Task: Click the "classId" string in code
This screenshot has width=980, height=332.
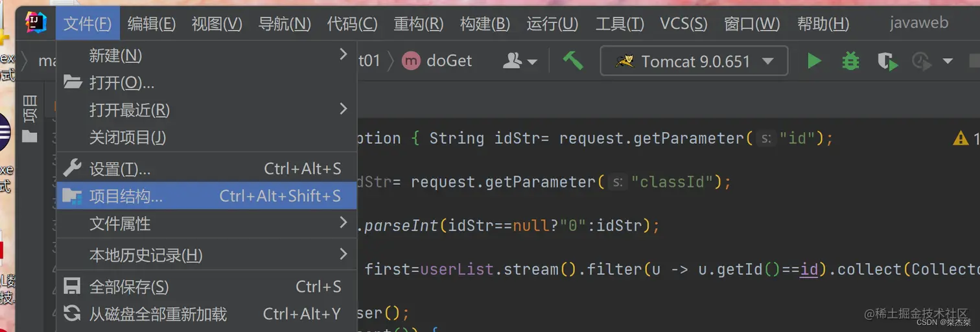Action: [672, 182]
